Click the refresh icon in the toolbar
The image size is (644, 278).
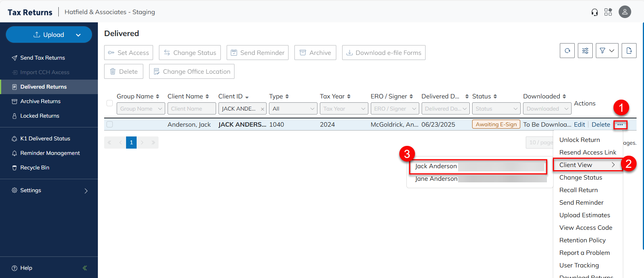pos(567,51)
